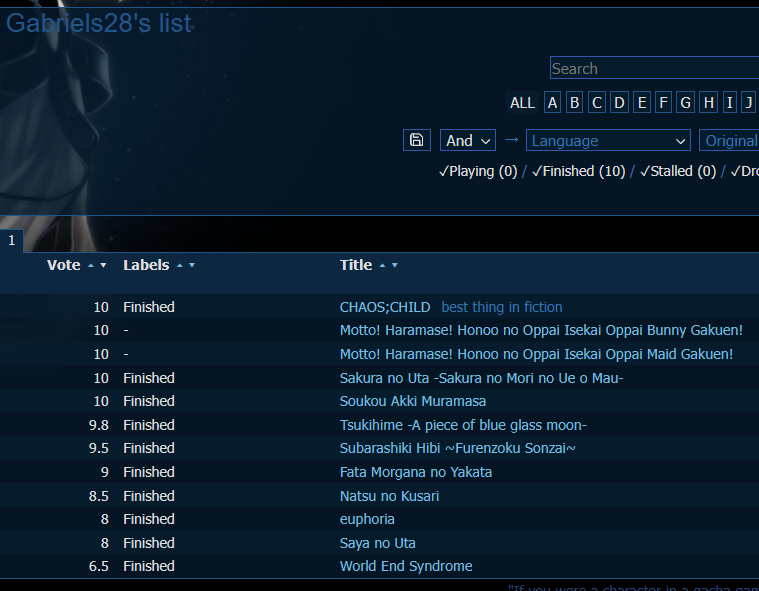Open the Maid Gakuen title link
The height and width of the screenshot is (591, 759).
[536, 354]
